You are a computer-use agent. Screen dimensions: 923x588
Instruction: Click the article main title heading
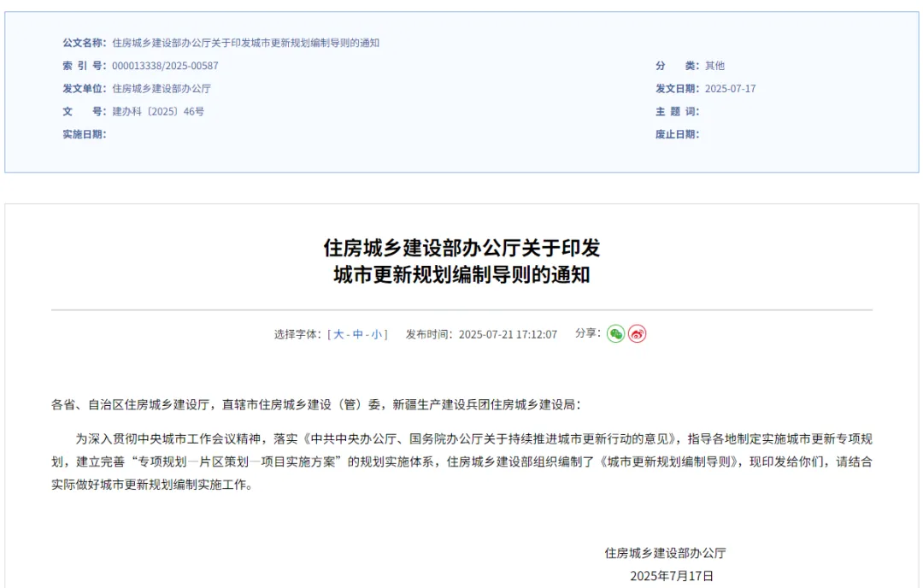tap(462, 263)
